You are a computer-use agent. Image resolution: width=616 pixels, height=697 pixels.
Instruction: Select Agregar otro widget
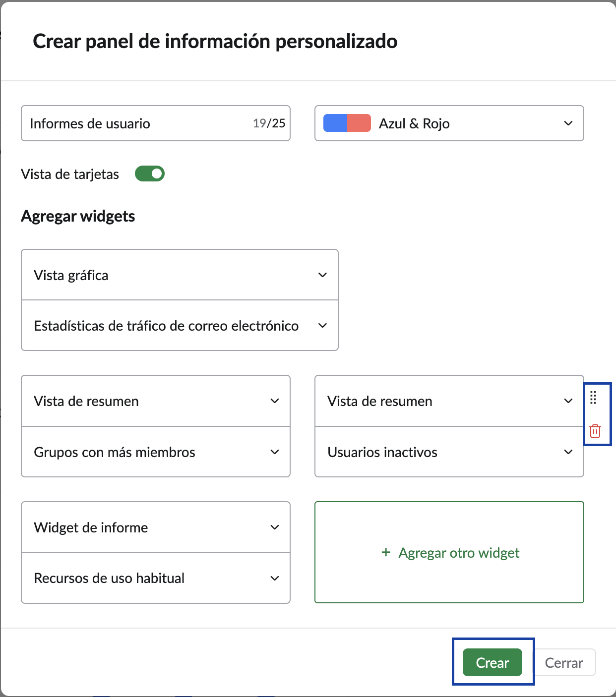tap(449, 552)
